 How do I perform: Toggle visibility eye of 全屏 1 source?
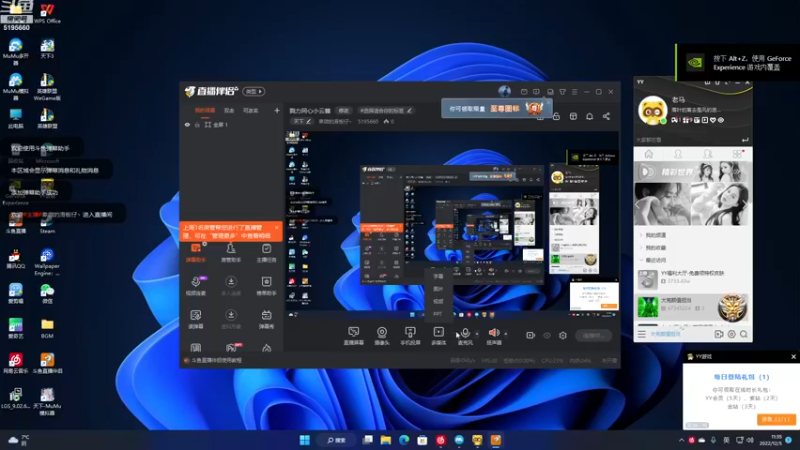[187, 124]
